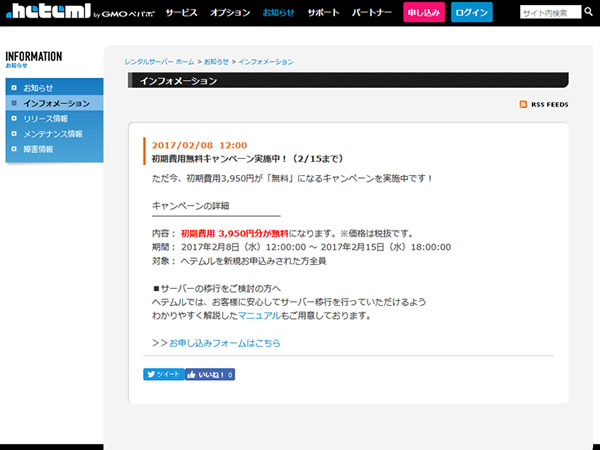
Task: Click the pink 申し込み button
Action: [424, 12]
